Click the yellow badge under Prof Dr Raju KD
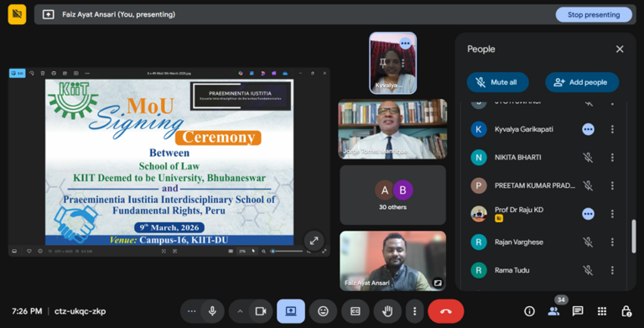This screenshot has height=328, width=644. 499,219
